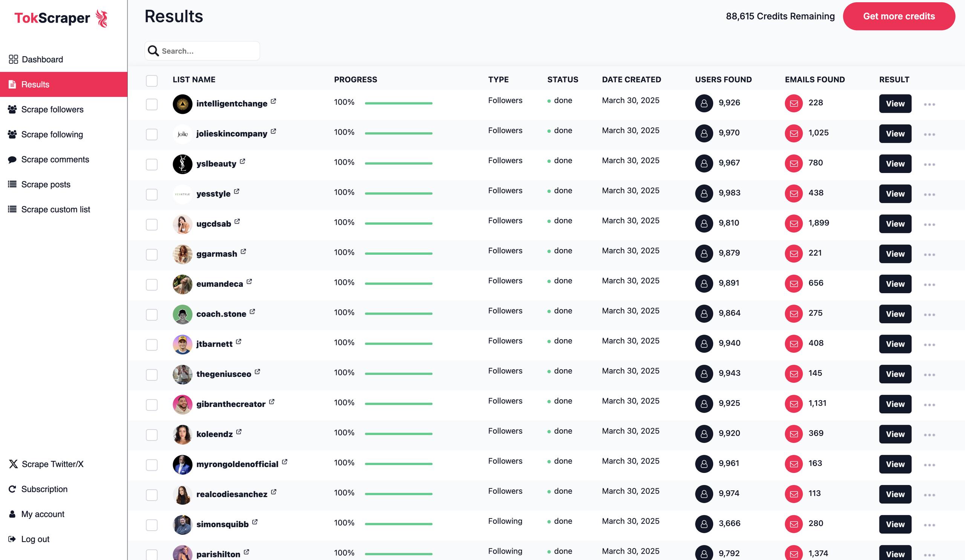
Task: Click the TokScraper phoenix logo
Action: pos(101,18)
